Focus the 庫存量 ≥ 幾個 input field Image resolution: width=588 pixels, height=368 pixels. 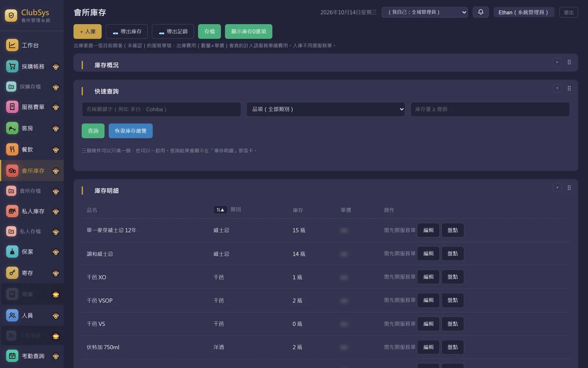pos(490,109)
